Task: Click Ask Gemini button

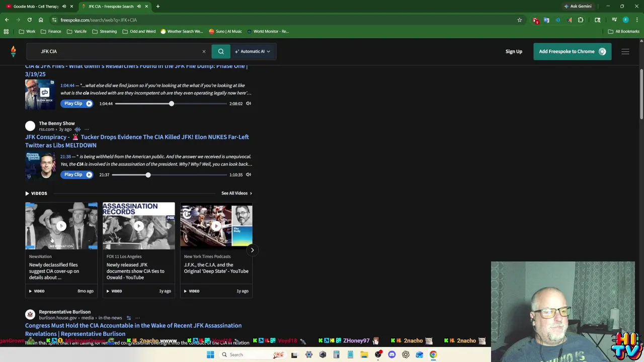Action: tap(578, 7)
